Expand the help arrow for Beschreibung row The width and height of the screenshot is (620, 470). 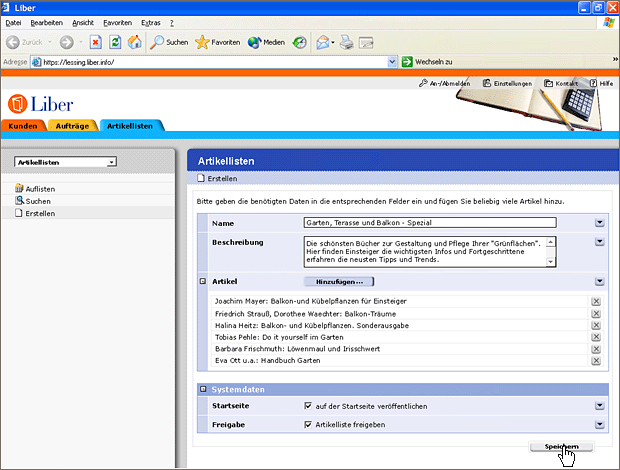click(599, 242)
